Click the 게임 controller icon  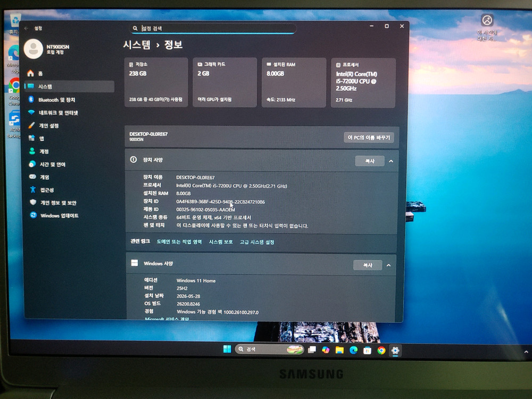32,177
